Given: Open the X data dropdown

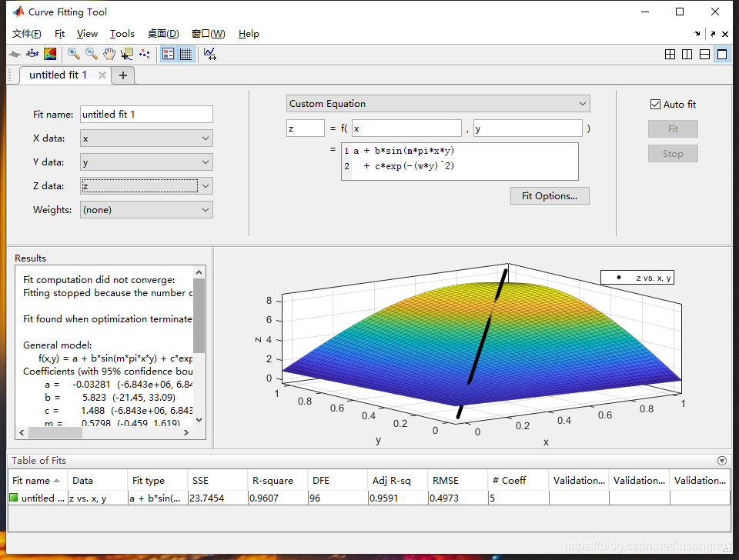Looking at the screenshot, I should (146, 138).
